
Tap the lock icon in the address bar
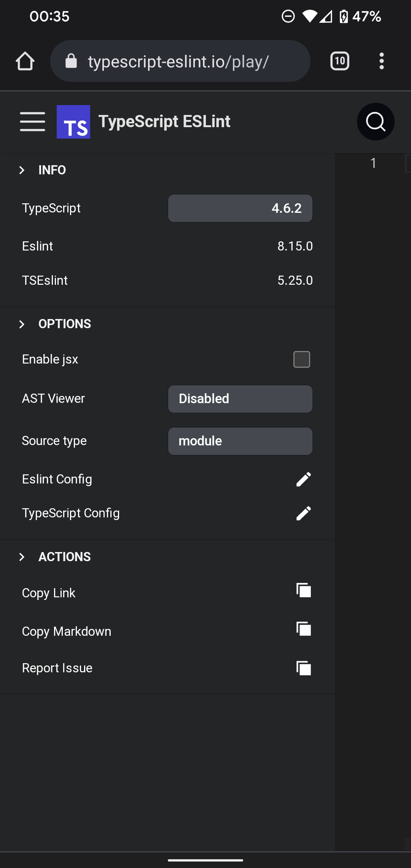point(71,61)
